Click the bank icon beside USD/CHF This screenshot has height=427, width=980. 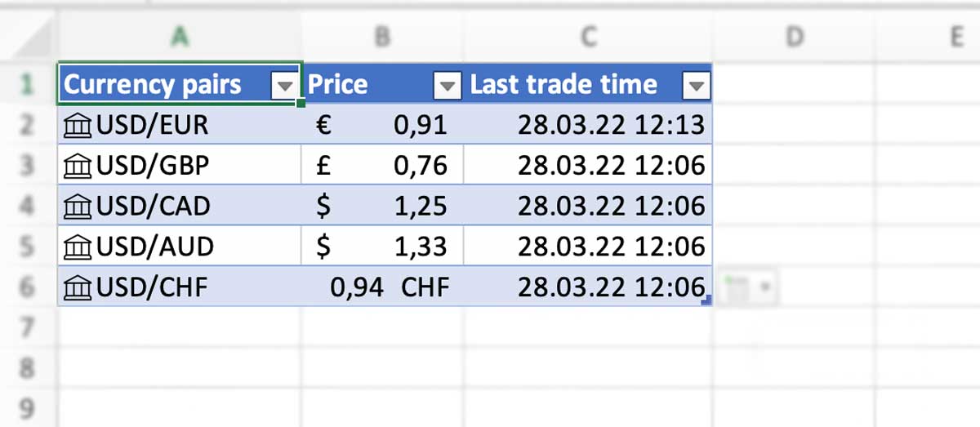tap(78, 287)
